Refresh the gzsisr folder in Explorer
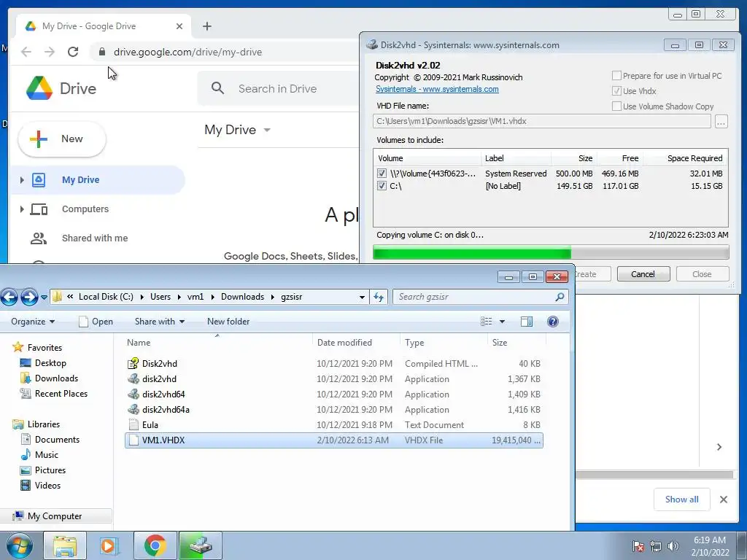 click(379, 297)
